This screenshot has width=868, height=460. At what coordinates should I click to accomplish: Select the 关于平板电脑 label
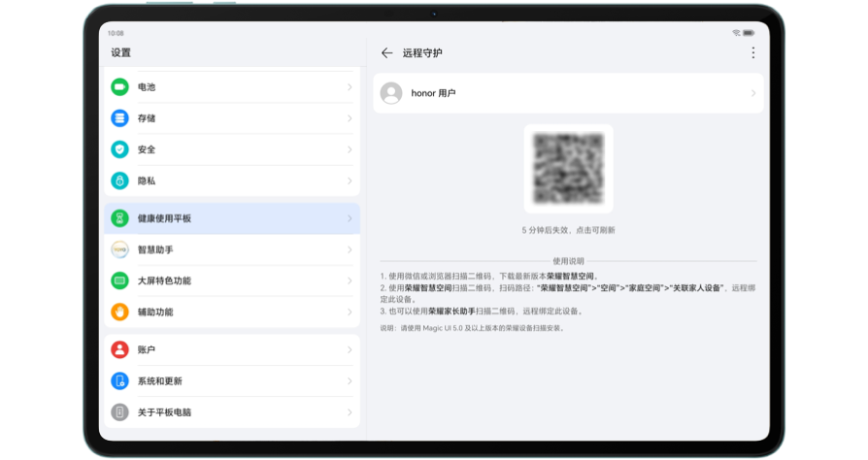point(164,412)
